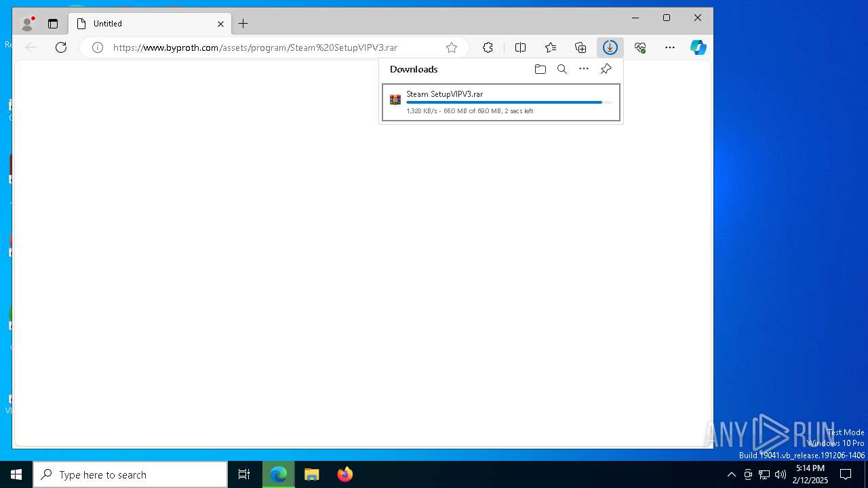This screenshot has width=868, height=488.
Task: Open more options in Downloads panel
Action: [584, 69]
